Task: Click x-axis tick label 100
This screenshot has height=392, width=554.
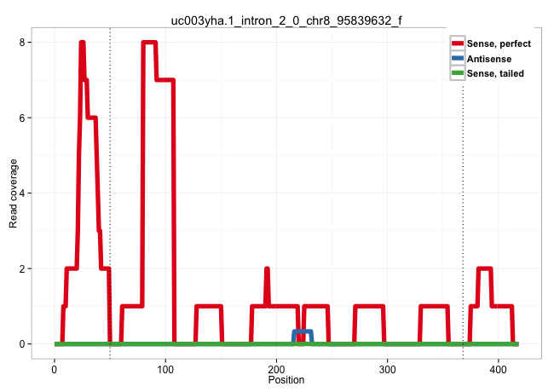Action: coord(165,368)
